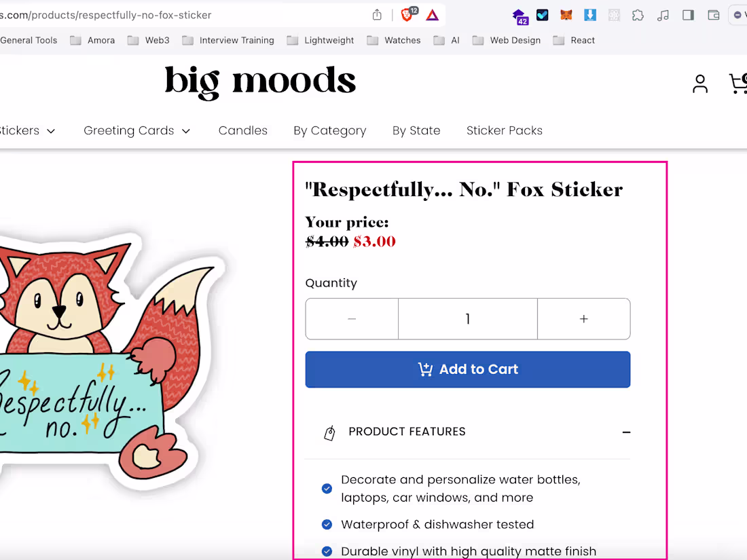Expand the Stickers dropdown menu

click(x=27, y=130)
